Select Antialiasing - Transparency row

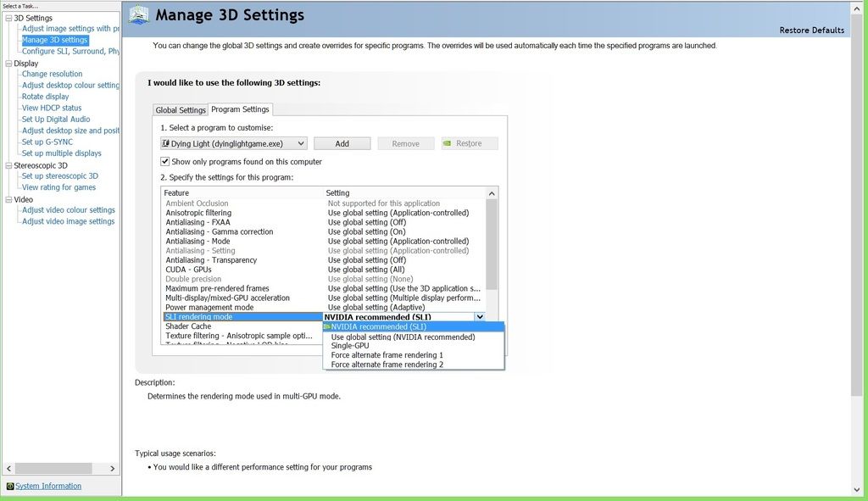coord(324,260)
